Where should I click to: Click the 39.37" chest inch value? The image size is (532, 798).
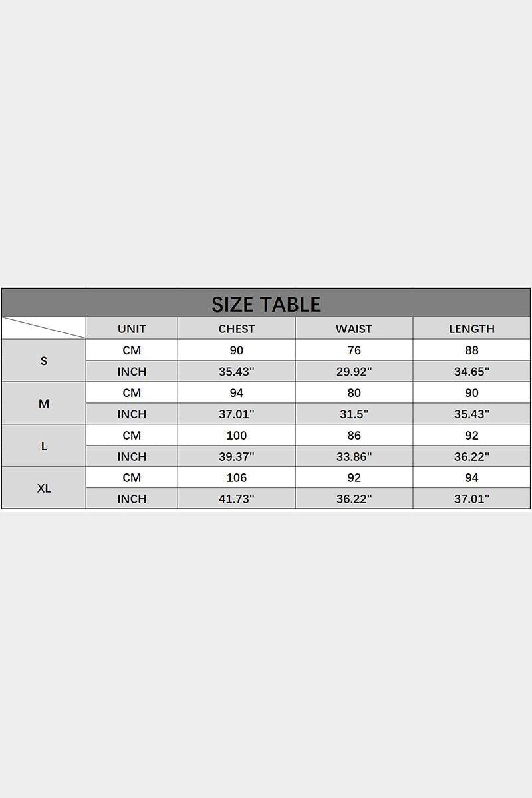(x=237, y=457)
